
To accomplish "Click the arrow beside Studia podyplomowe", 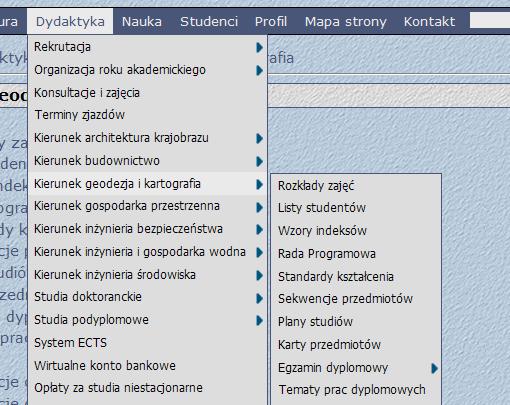I will [259, 321].
